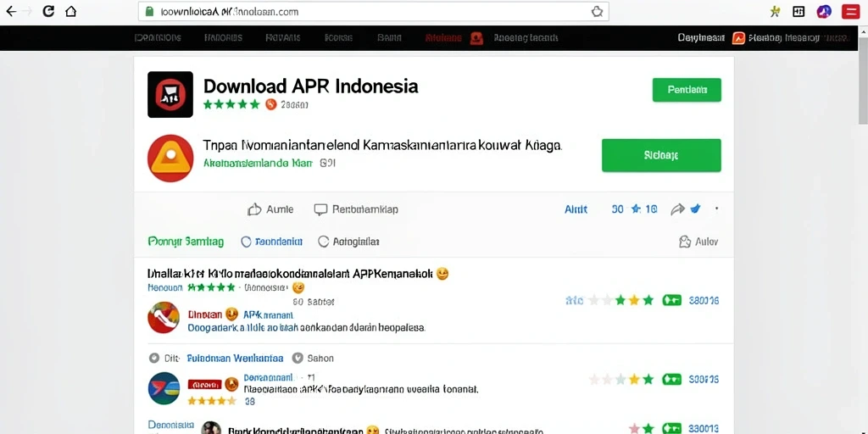Viewport: 868px width, 434px height.
Task: Click the red circular icon with yellow triangle
Action: click(x=170, y=159)
